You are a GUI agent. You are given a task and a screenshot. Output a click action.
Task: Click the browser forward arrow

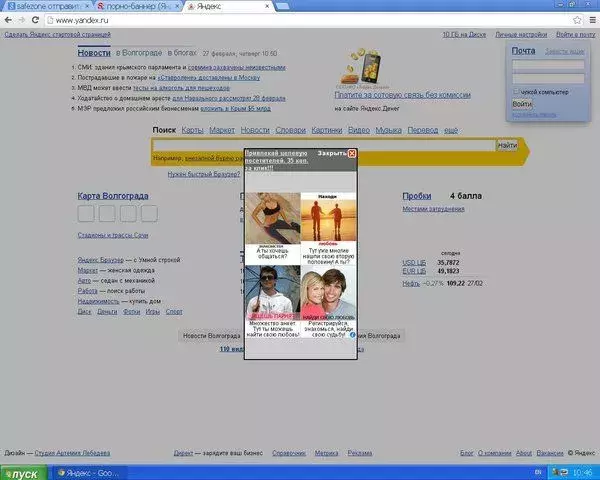[x=22, y=20]
